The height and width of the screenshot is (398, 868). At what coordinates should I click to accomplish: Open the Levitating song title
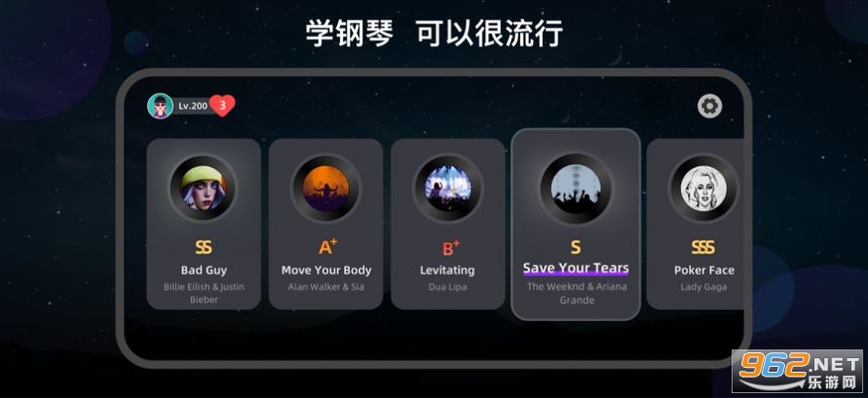447,271
